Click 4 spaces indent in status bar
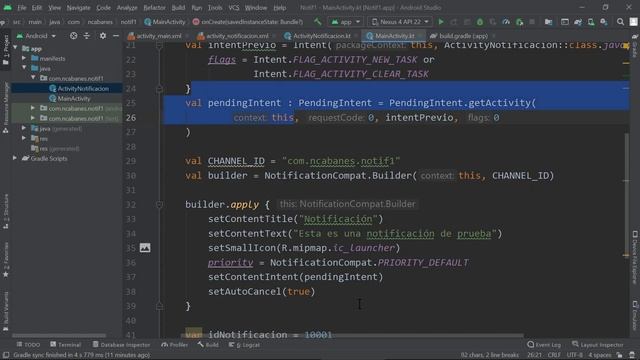The height and width of the screenshot is (360, 640). 600,355
